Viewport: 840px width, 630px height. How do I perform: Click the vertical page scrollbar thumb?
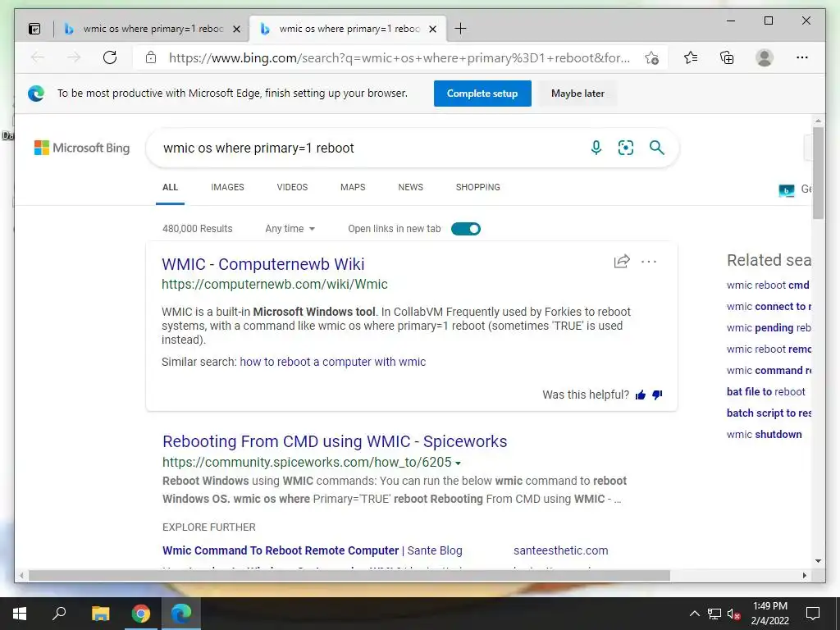[818, 172]
